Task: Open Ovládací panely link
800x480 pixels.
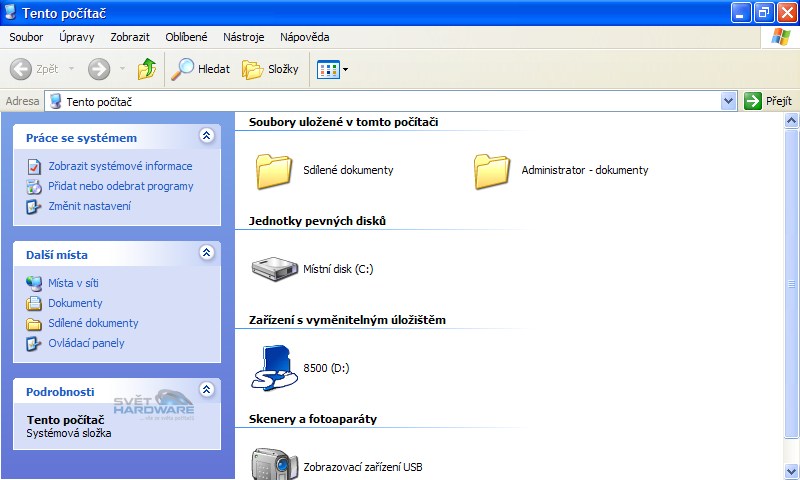Action: [86, 343]
